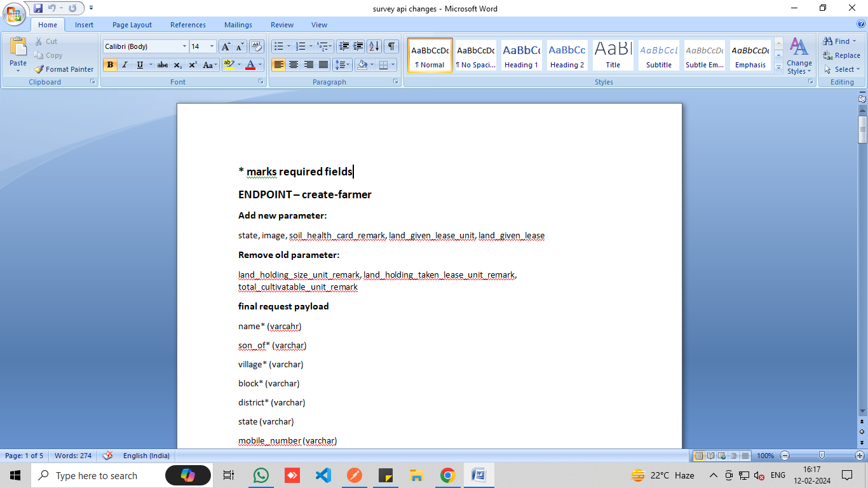
Task: Open the highlight color dropdown arrow
Action: [x=239, y=65]
